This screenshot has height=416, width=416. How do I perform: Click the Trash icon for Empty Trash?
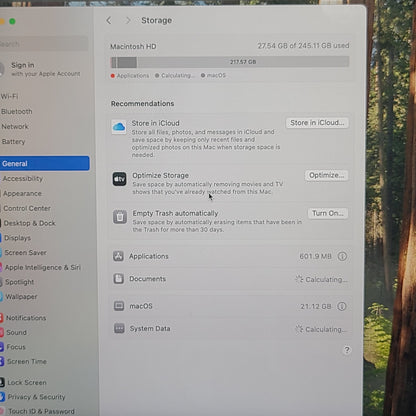(x=120, y=217)
